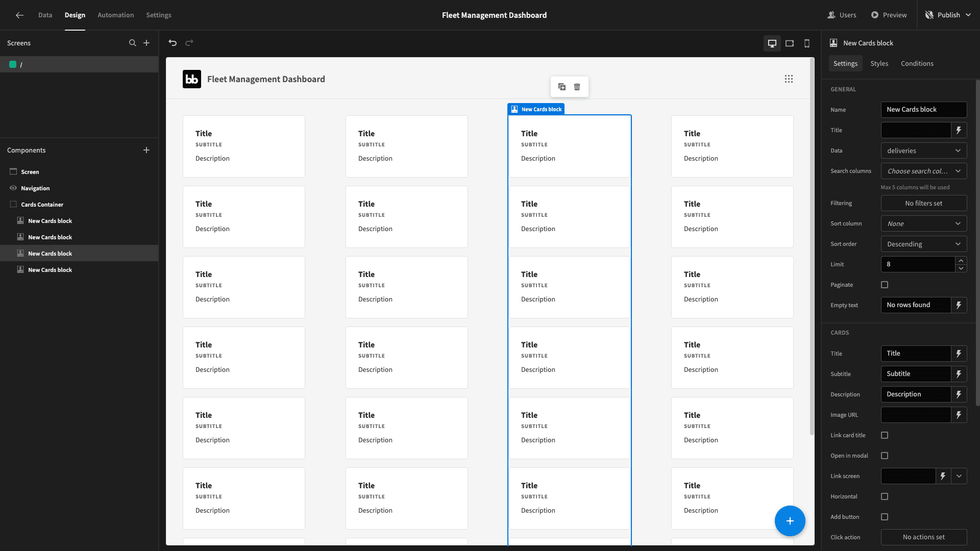Toggle the Open in modal checkbox
Viewport: 980px width, 551px height.
pos(885,456)
